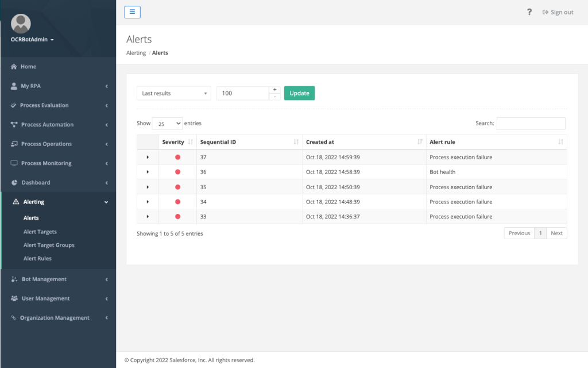Expand the Process Operations chevron
Screen dimensions: 588x368
point(106,144)
